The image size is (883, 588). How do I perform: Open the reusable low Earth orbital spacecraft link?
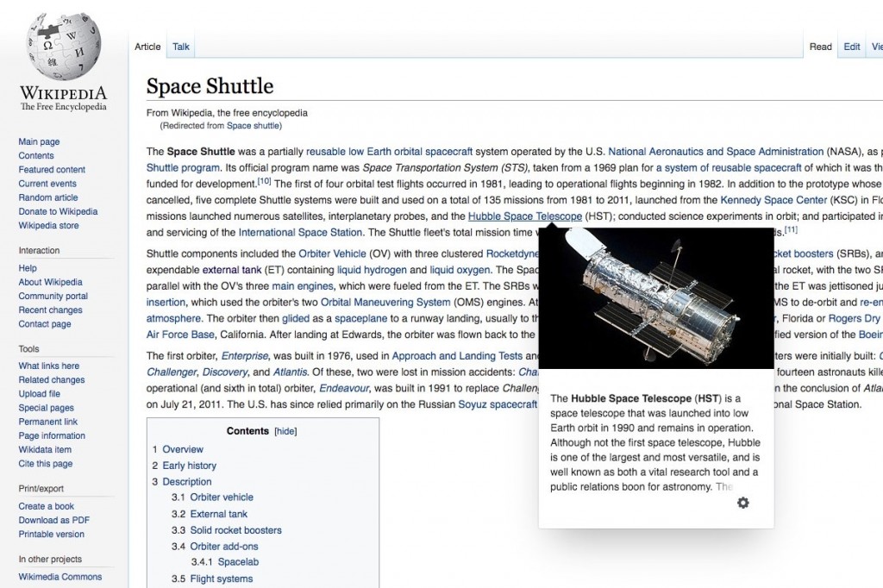[389, 152]
